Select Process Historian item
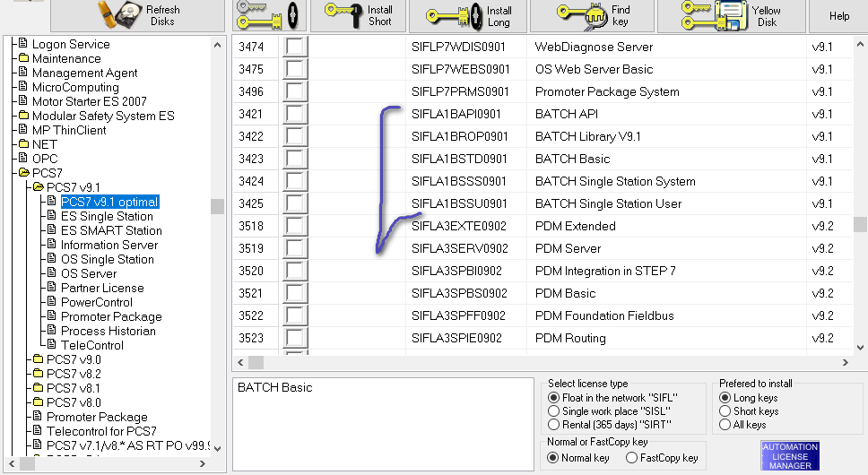Image resolution: width=868 pixels, height=475 pixels. pos(108,332)
